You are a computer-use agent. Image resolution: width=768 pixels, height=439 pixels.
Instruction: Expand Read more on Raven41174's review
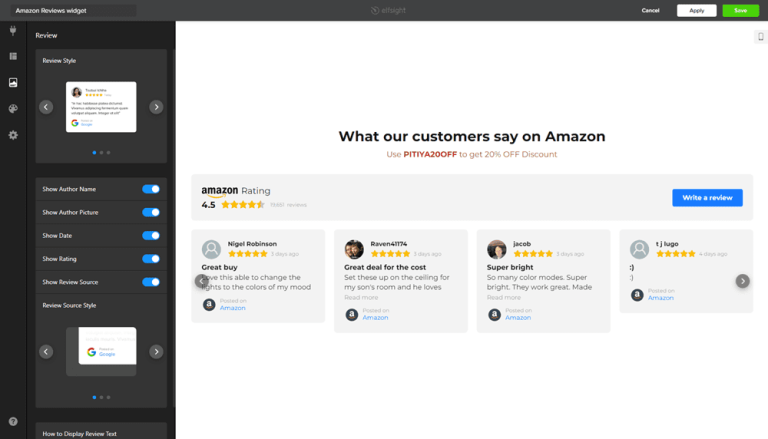point(361,297)
